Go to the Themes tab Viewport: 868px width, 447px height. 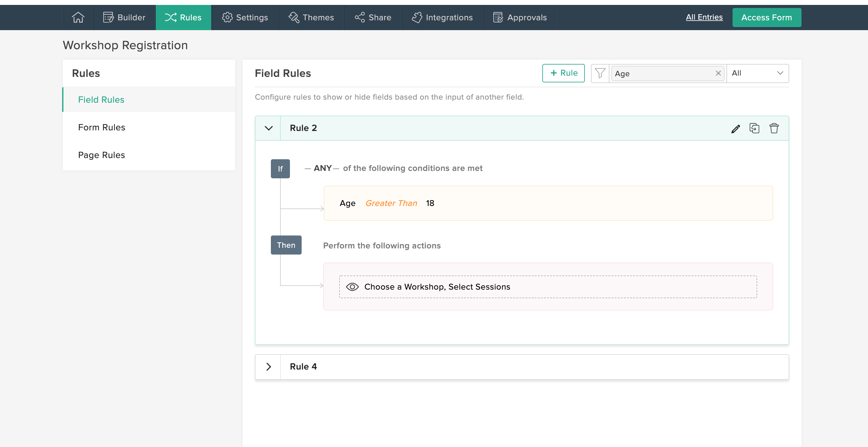(311, 17)
